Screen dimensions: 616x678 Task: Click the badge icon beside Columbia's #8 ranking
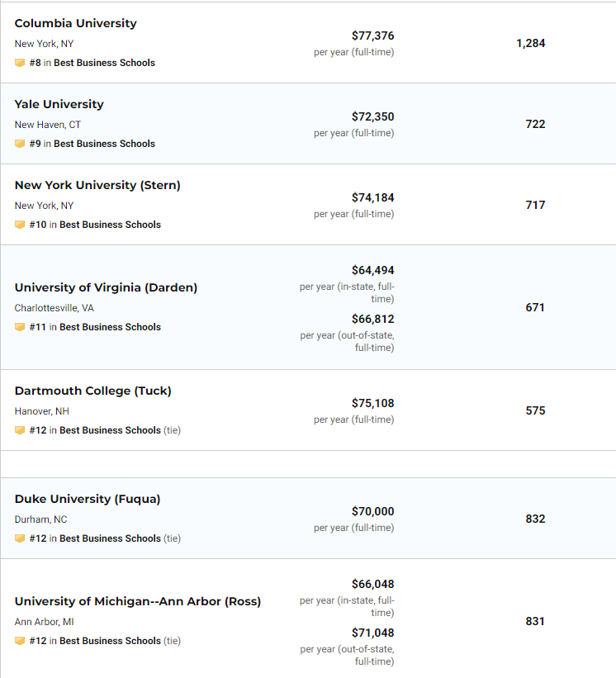[x=20, y=63]
